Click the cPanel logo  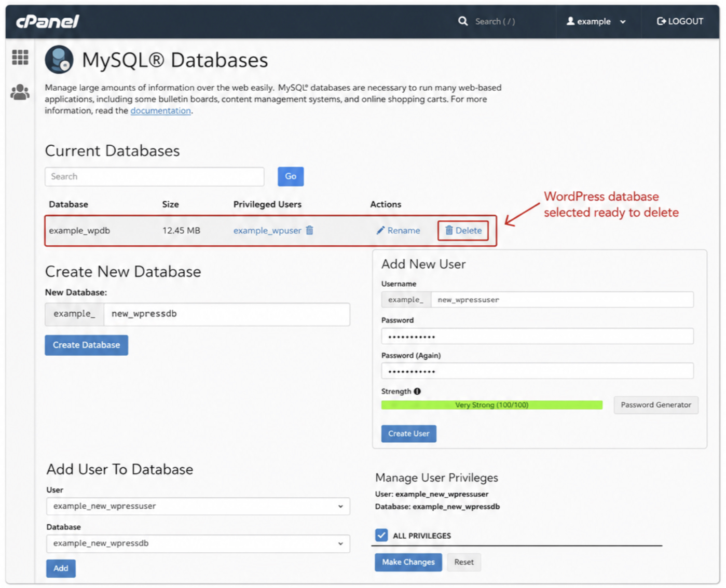pyautogui.click(x=47, y=21)
